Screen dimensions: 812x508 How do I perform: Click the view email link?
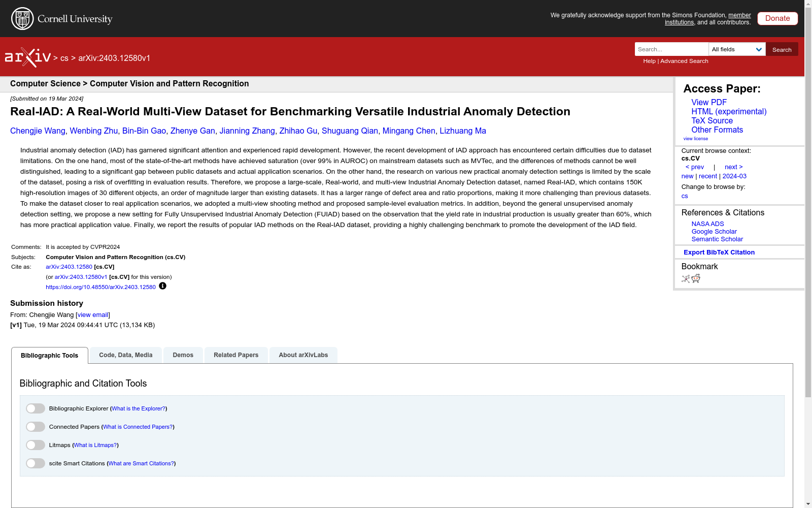[x=92, y=315]
